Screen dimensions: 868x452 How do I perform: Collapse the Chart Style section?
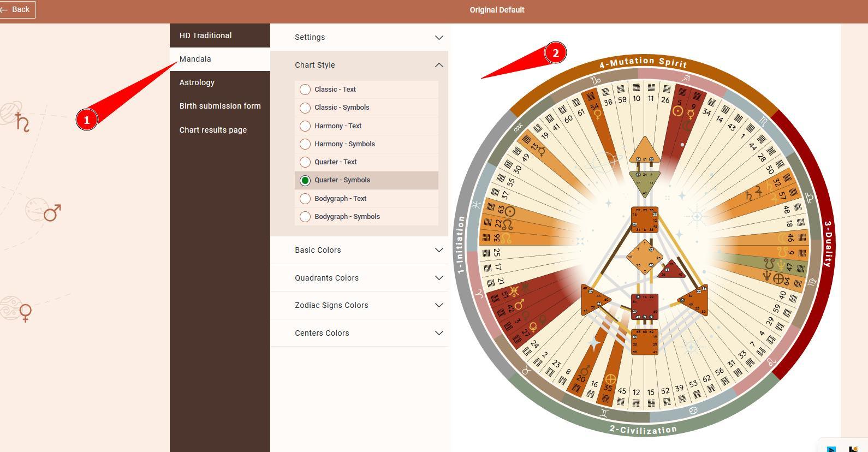click(x=368, y=65)
